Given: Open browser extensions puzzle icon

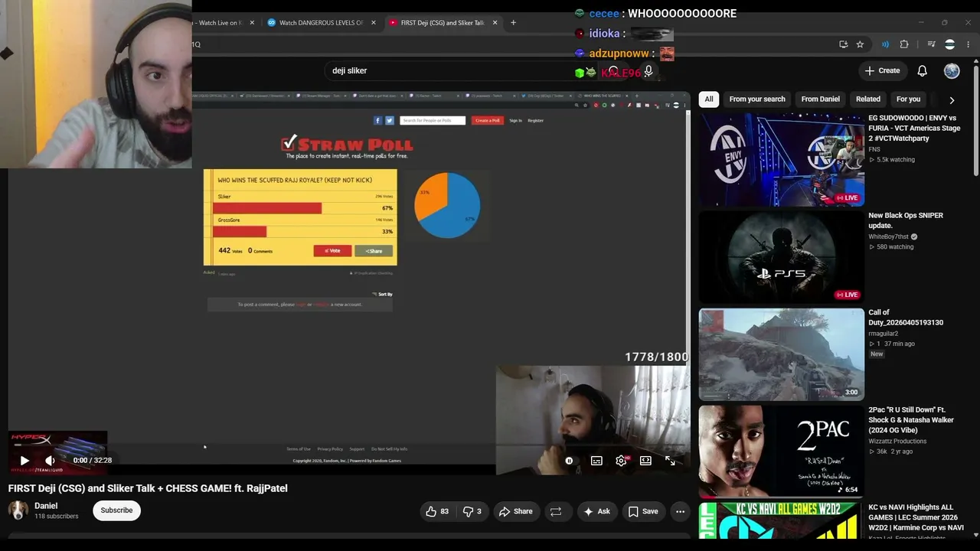Looking at the screenshot, I should point(904,44).
